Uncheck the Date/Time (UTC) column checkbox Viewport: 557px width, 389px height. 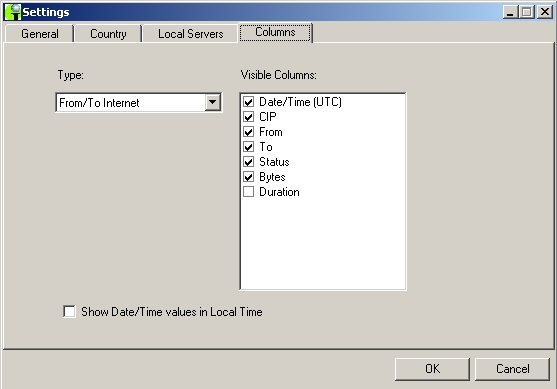(x=248, y=102)
